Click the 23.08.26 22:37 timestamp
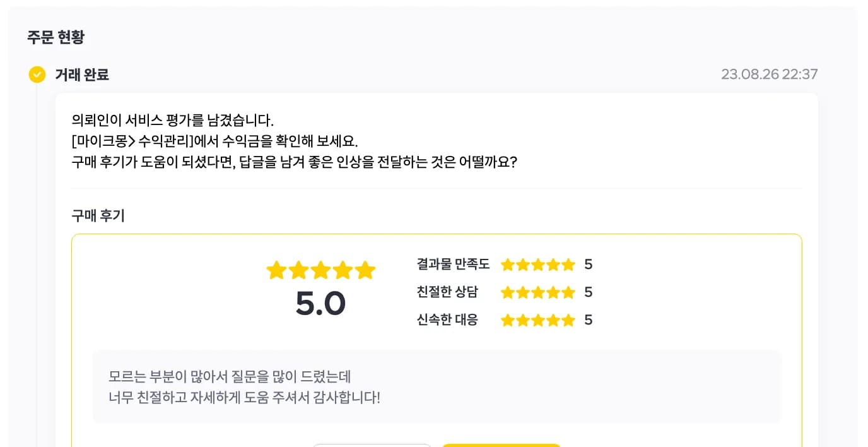Image resolution: width=868 pixels, height=447 pixels. pyautogui.click(x=770, y=74)
